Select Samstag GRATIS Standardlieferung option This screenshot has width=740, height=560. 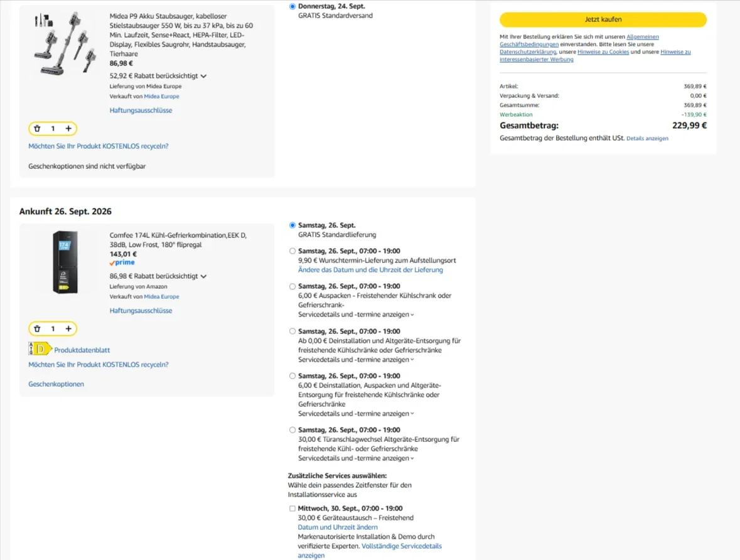point(292,225)
